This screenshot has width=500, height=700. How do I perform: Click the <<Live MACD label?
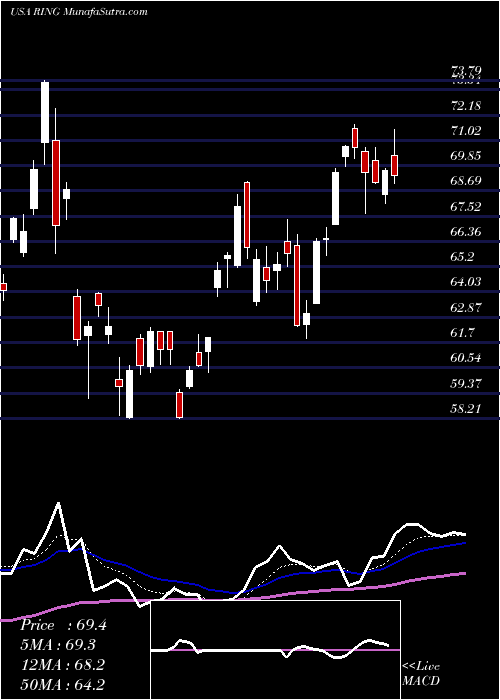[x=421, y=673]
